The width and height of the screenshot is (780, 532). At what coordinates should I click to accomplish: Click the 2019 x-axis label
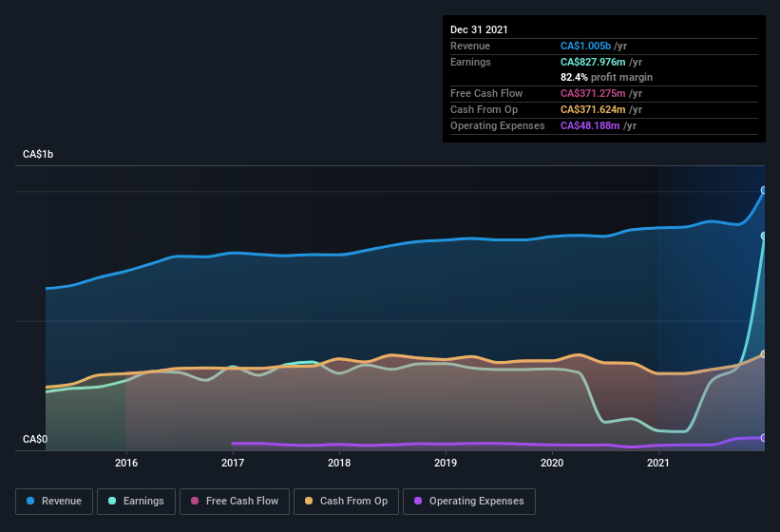click(446, 463)
